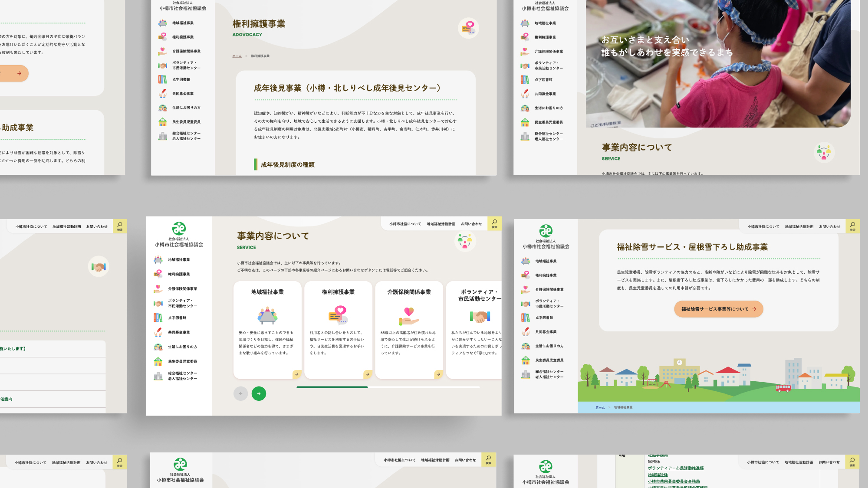Click 生活にお困りの方 icon on carousel page sidebar
The width and height of the screenshot is (868, 488).
pos(158,347)
